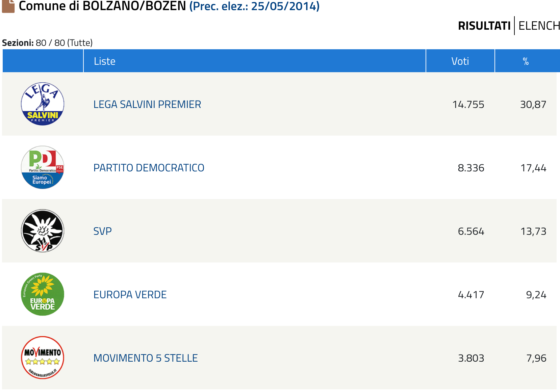Open the LEGA SALVINI PREMIER list link
Screen dimensions: 560x392
[x=147, y=105]
